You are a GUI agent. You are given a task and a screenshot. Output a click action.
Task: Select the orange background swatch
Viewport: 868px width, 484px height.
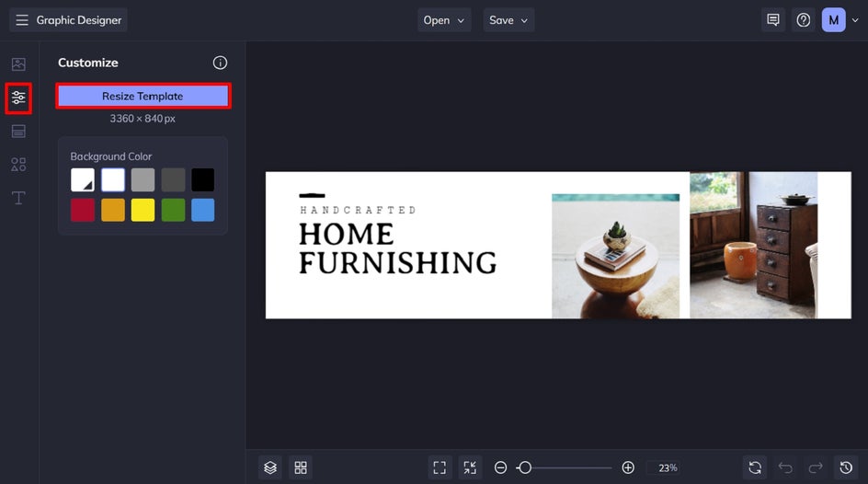(113, 210)
